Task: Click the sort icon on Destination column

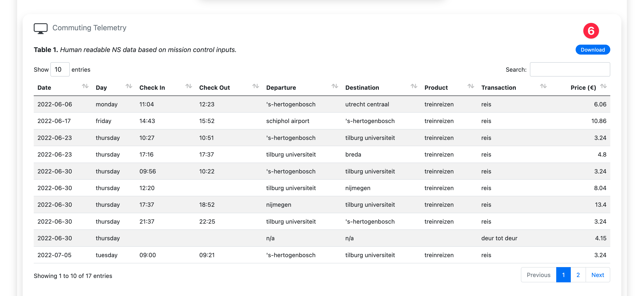Action: [x=414, y=86]
